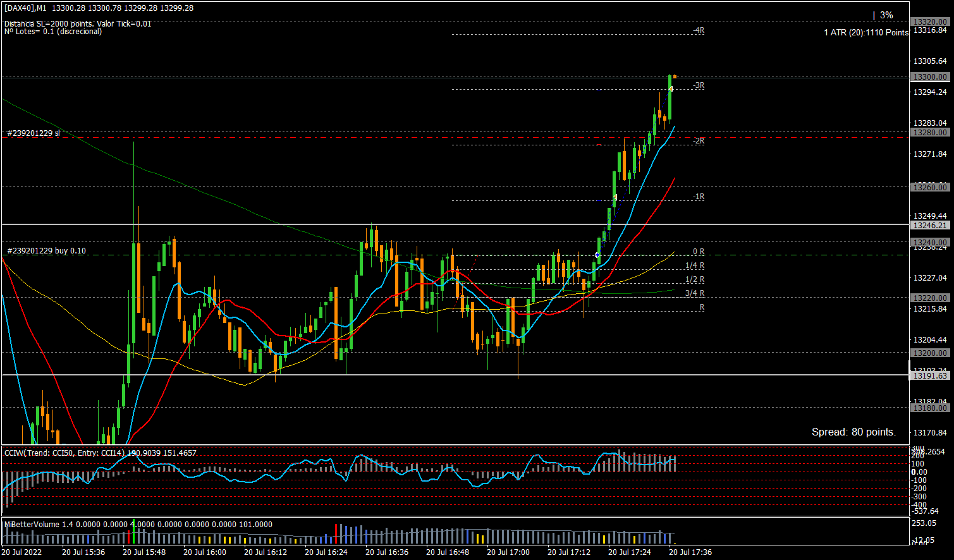Click the 13294.24 price scale value
Image resolution: width=954 pixels, height=560 pixels.
click(x=930, y=92)
